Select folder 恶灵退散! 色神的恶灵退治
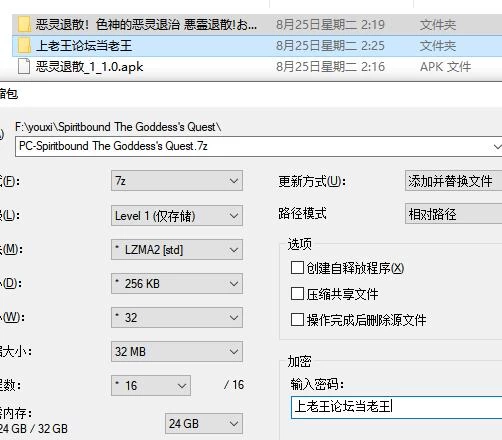Viewport: 502px width, 440px height. 146,25
